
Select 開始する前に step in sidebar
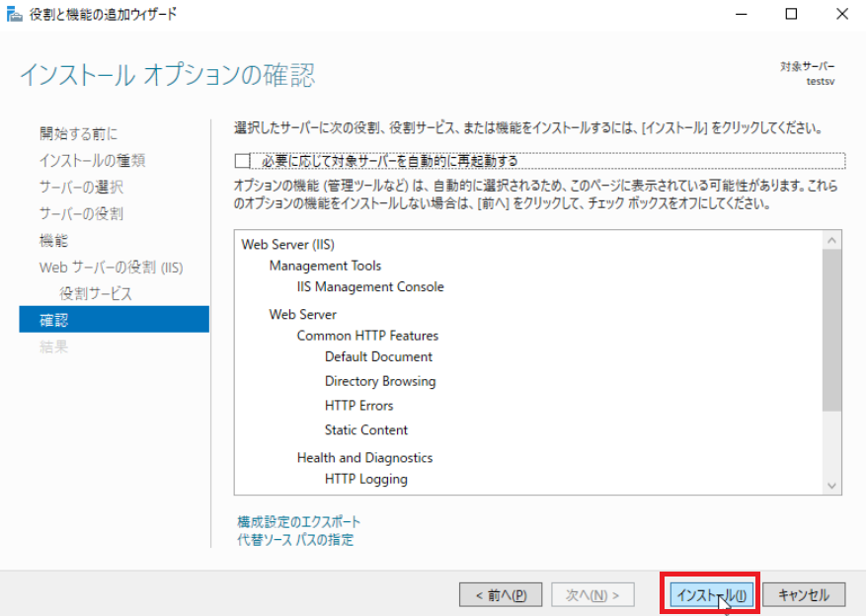coord(78,133)
